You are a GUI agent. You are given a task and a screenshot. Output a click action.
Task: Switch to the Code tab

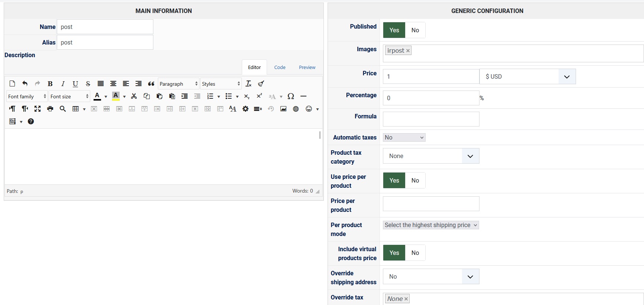coord(280,68)
